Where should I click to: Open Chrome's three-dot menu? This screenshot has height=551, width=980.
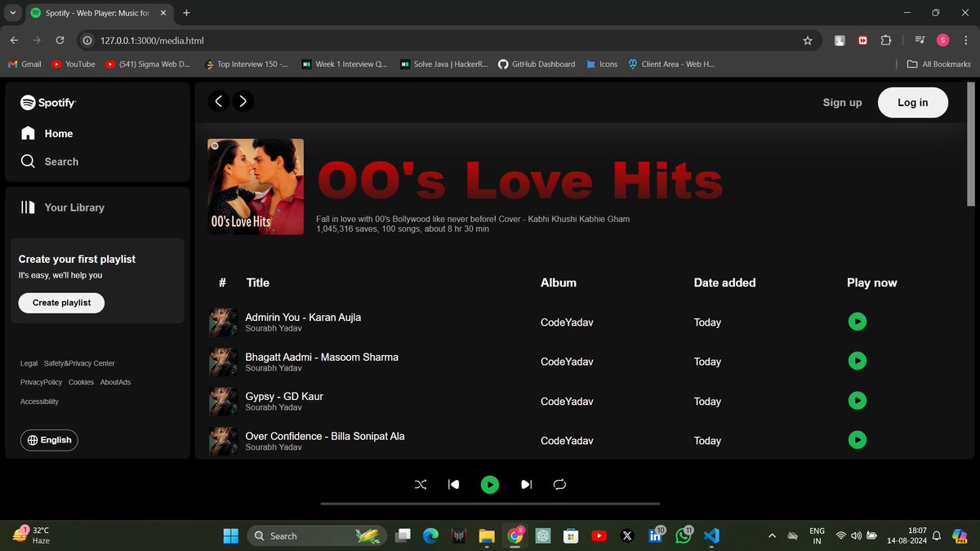965,40
